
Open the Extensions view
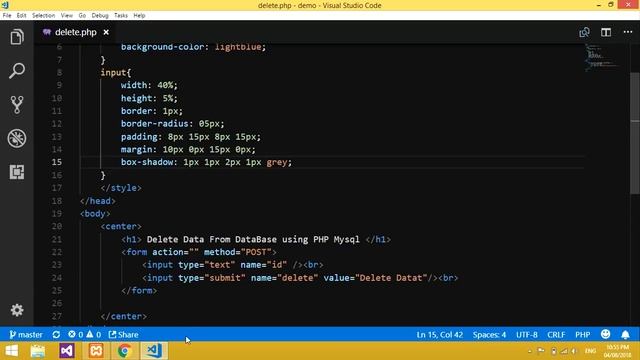(17, 172)
